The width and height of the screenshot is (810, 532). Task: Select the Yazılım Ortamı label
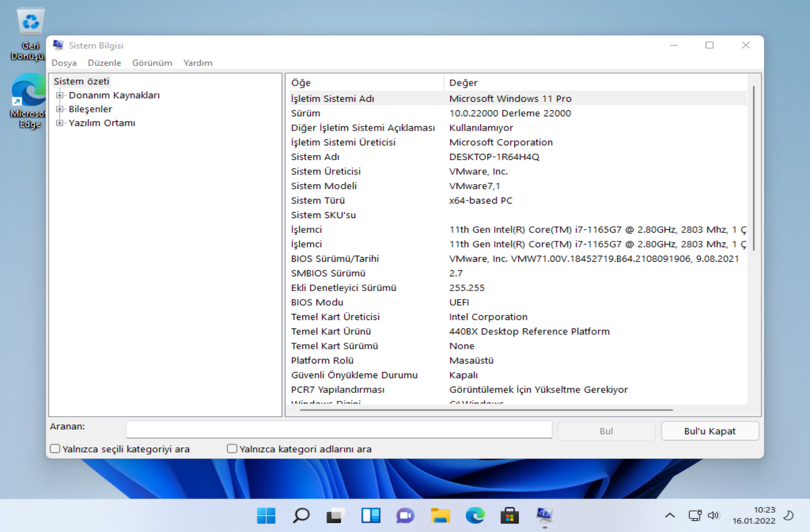point(102,122)
